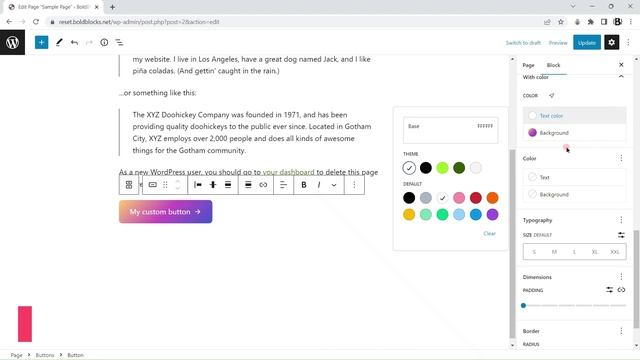
Task: Open the Text color option
Action: pyautogui.click(x=574, y=116)
